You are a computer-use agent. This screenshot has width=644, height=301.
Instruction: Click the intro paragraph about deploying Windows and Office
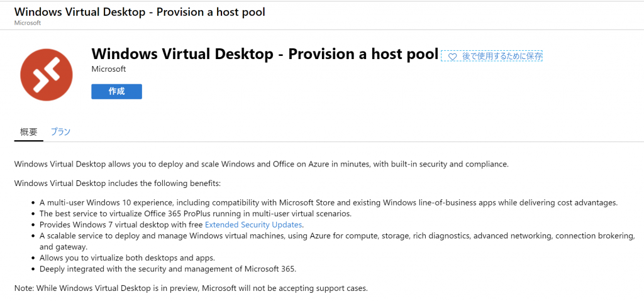coord(260,165)
